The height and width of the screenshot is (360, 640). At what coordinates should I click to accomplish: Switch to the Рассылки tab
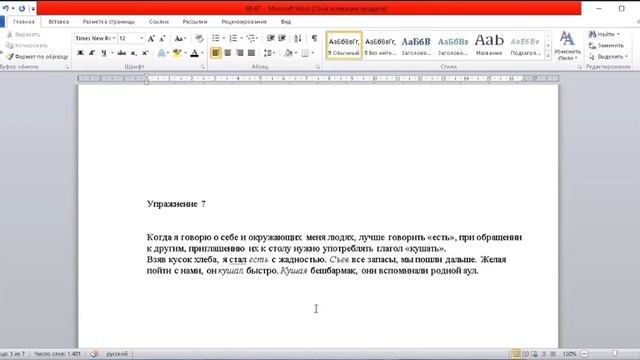(x=195, y=22)
